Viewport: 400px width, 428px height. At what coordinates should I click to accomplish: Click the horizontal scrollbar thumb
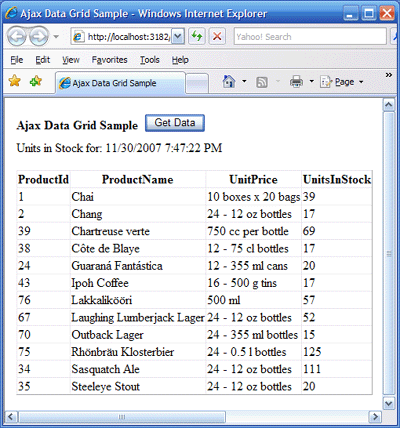tap(122, 417)
